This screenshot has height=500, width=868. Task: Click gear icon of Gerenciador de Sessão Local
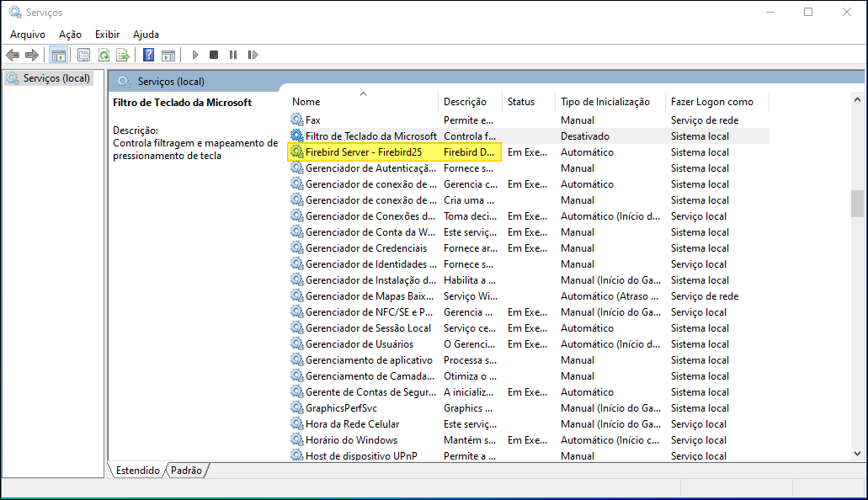click(x=296, y=327)
